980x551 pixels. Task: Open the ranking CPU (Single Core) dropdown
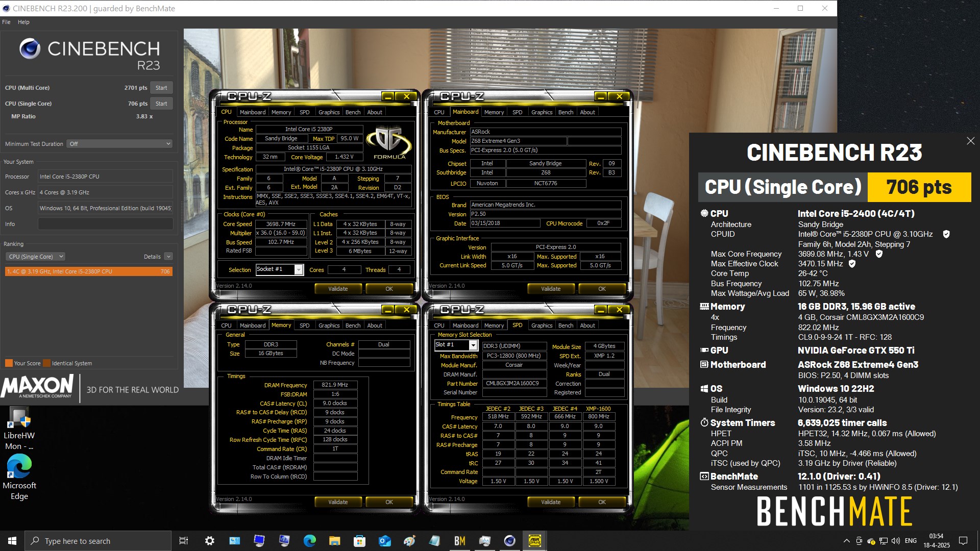35,257
